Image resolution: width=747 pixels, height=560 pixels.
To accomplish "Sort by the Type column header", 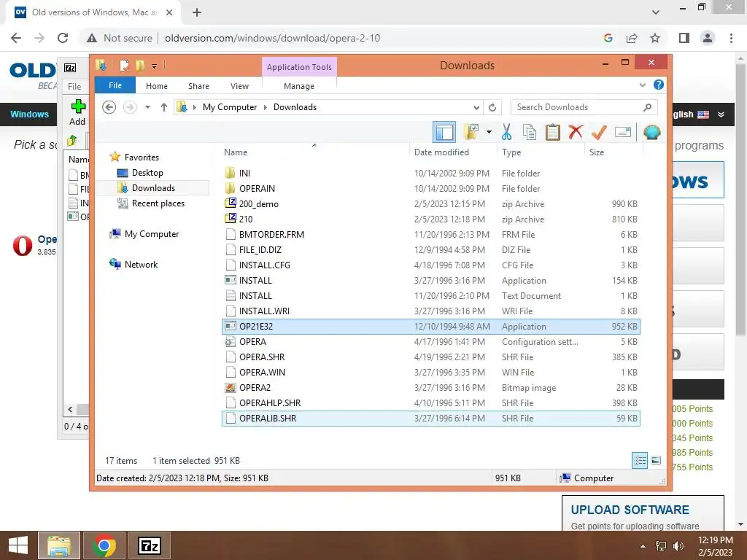I will pyautogui.click(x=541, y=152).
